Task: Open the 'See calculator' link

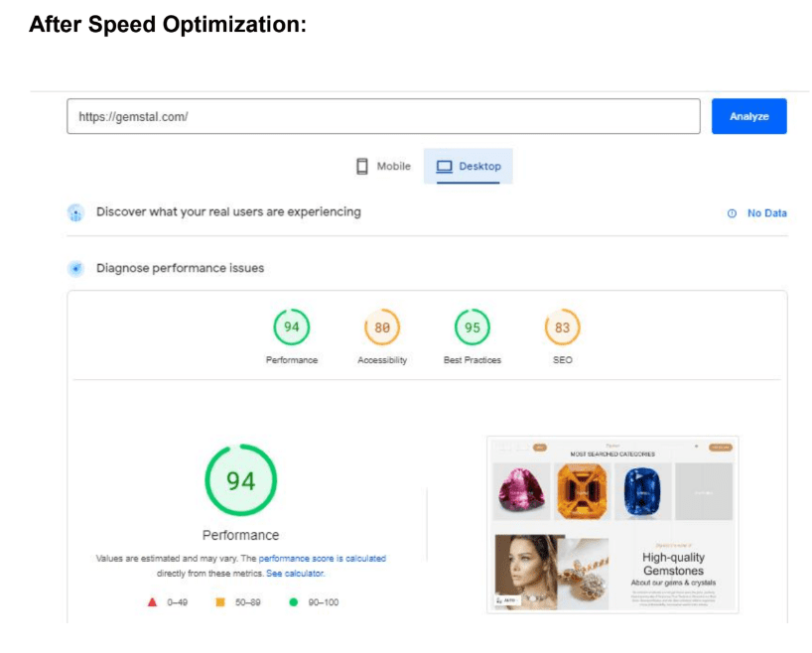Action: 295,574
